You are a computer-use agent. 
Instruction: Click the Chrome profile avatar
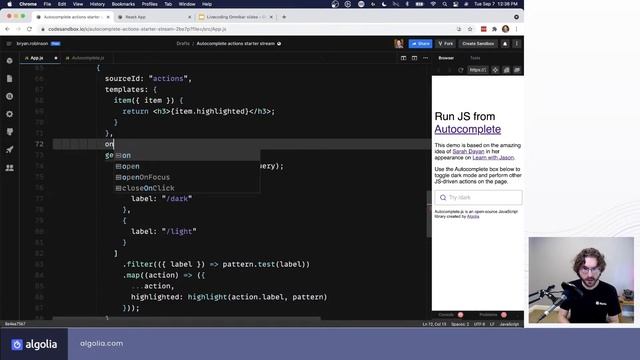[x=505, y=29]
